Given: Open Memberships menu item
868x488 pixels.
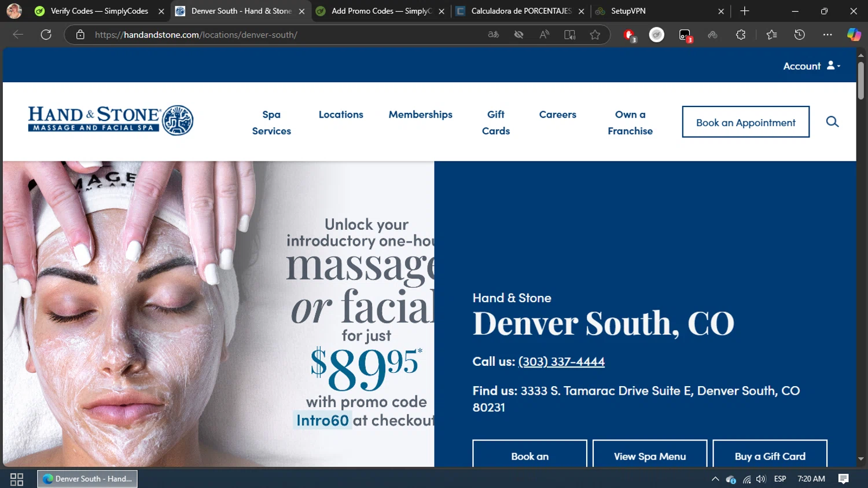Looking at the screenshot, I should 421,115.
